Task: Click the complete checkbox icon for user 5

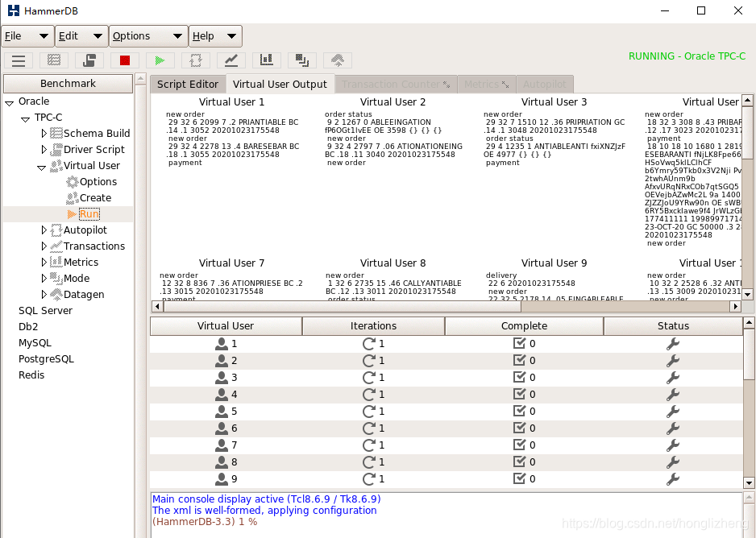Action: click(520, 411)
